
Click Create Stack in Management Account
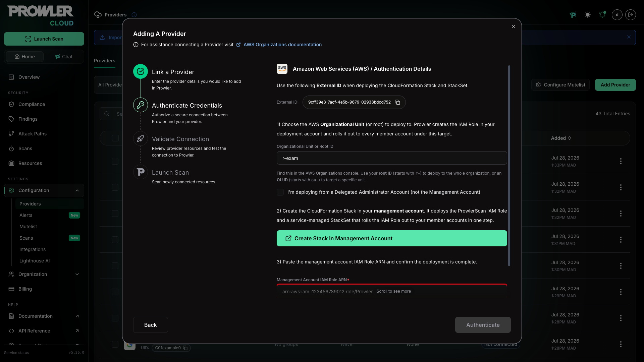point(392,238)
